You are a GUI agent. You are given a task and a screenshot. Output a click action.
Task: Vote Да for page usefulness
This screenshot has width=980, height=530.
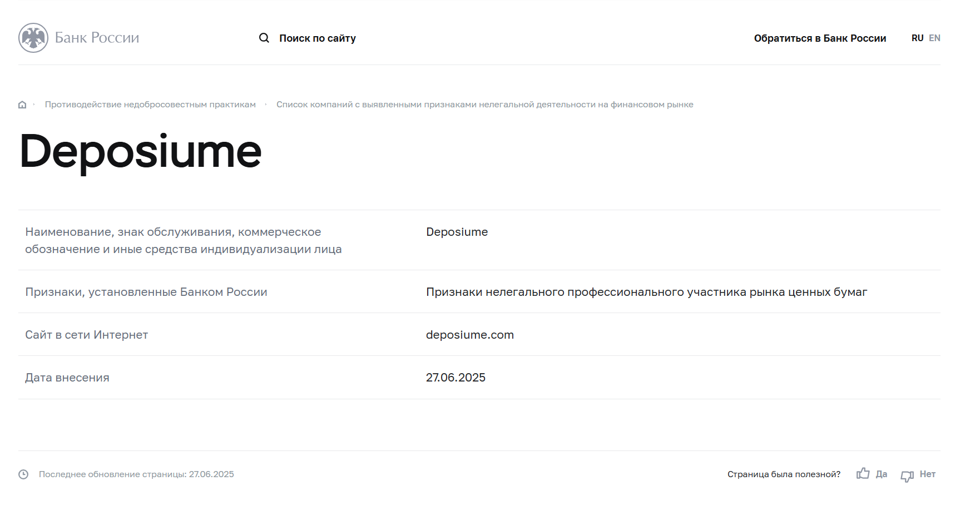tap(882, 474)
